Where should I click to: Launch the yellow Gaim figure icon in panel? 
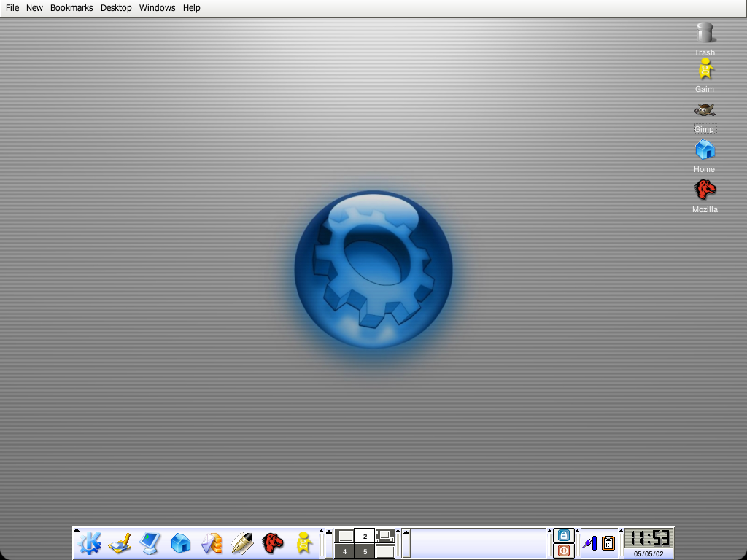[x=303, y=543]
